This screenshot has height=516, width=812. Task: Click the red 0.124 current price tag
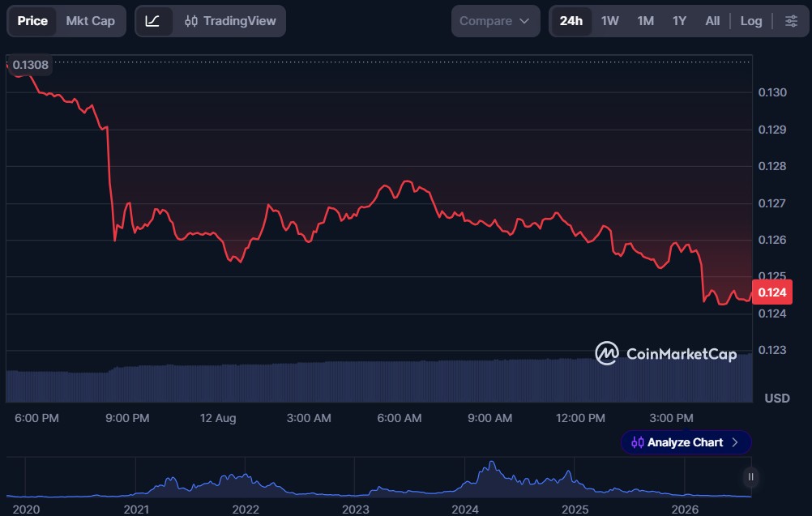[x=772, y=292]
